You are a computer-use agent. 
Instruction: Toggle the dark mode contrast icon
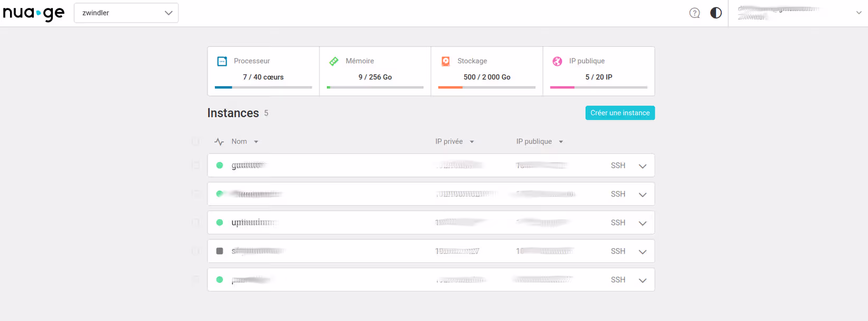(x=715, y=13)
